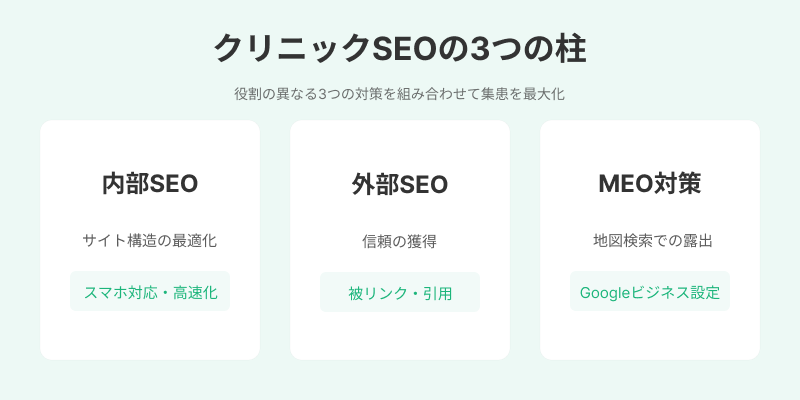Select the MEO対策 card heading
The image size is (800, 400).
coord(650,184)
